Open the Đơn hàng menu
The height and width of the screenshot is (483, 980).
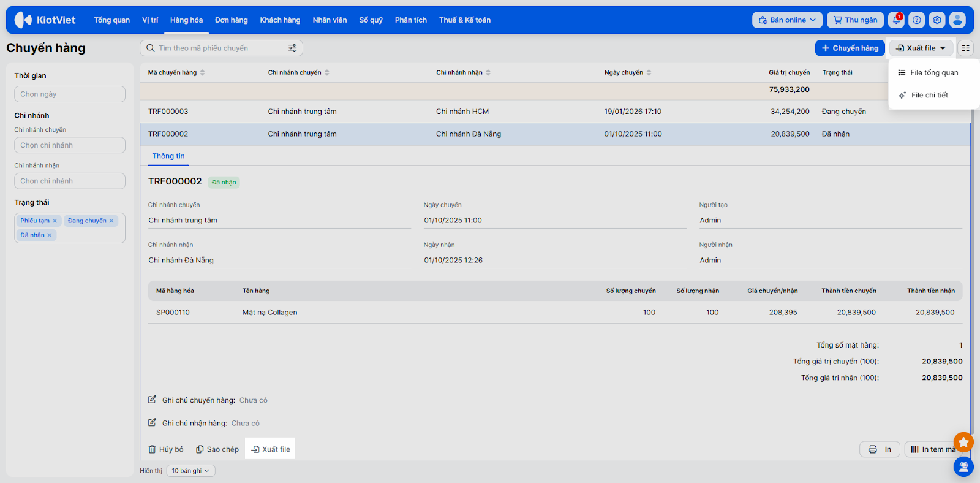[x=232, y=20]
